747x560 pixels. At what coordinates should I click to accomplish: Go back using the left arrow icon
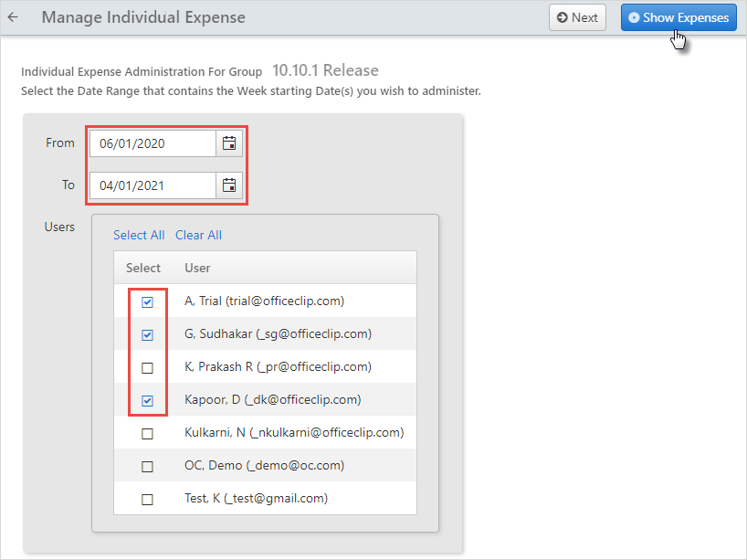coord(13,17)
